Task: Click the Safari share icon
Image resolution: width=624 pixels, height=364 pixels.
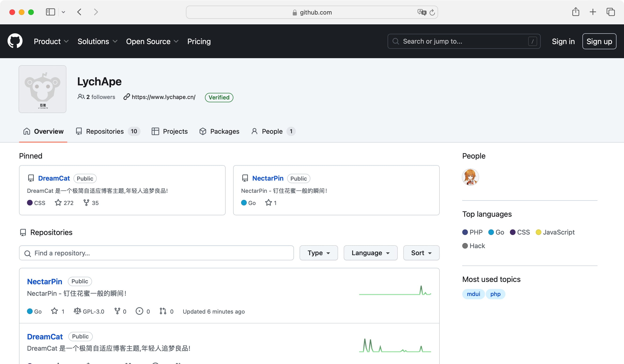Action: (x=576, y=12)
